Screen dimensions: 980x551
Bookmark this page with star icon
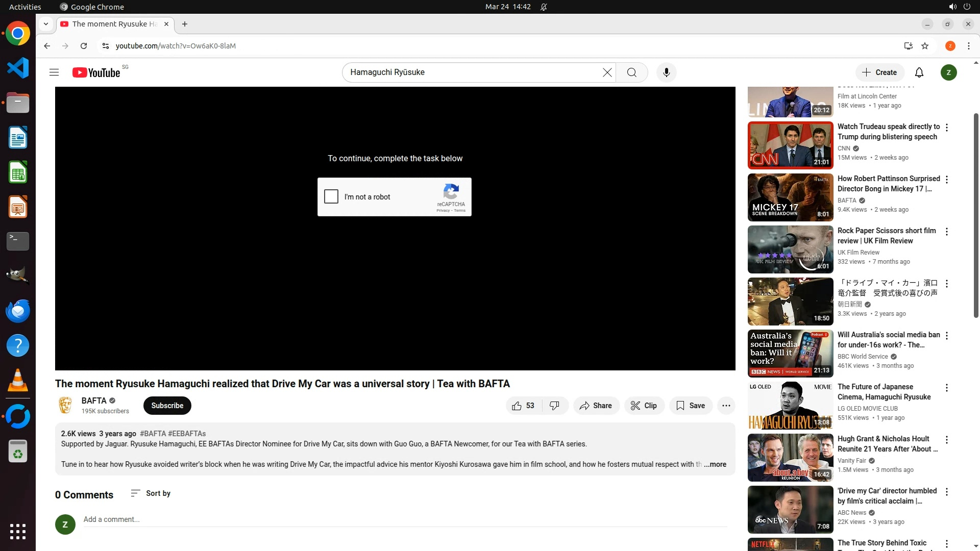[925, 46]
